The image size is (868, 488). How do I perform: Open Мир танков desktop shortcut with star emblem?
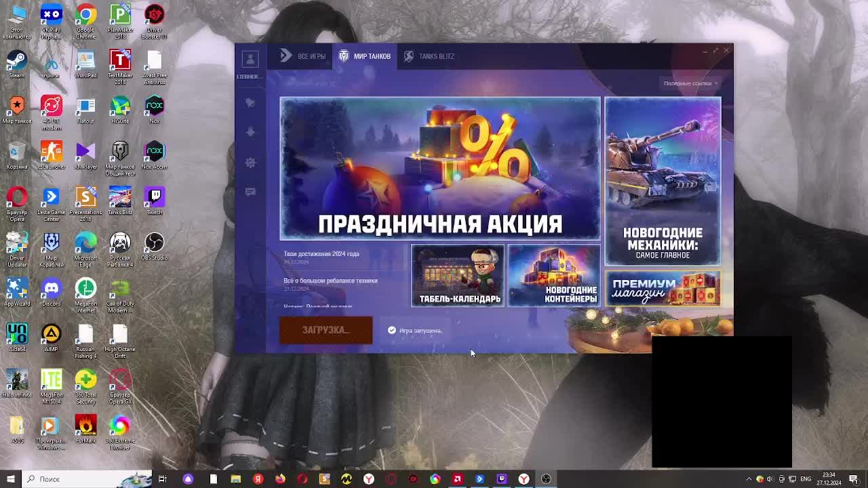point(17,110)
